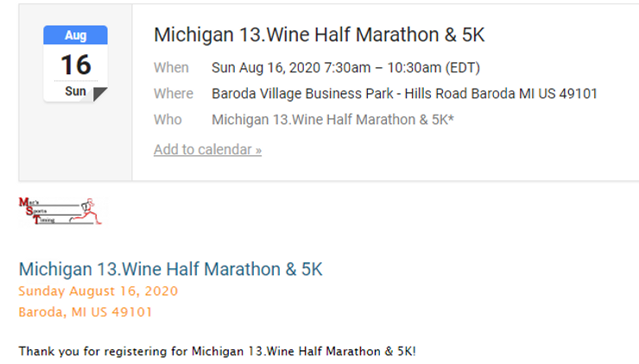Open the blue Michigan 13.Wine Half Marathon heading link

tap(170, 269)
